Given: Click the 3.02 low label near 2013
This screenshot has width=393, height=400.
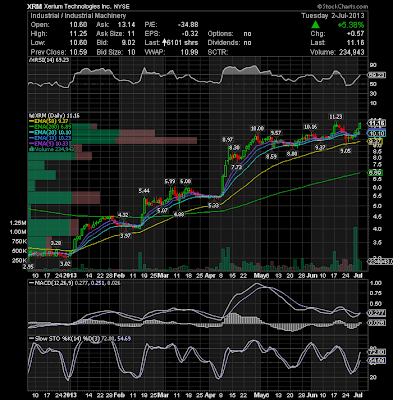Looking at the screenshot, I should (65, 264).
